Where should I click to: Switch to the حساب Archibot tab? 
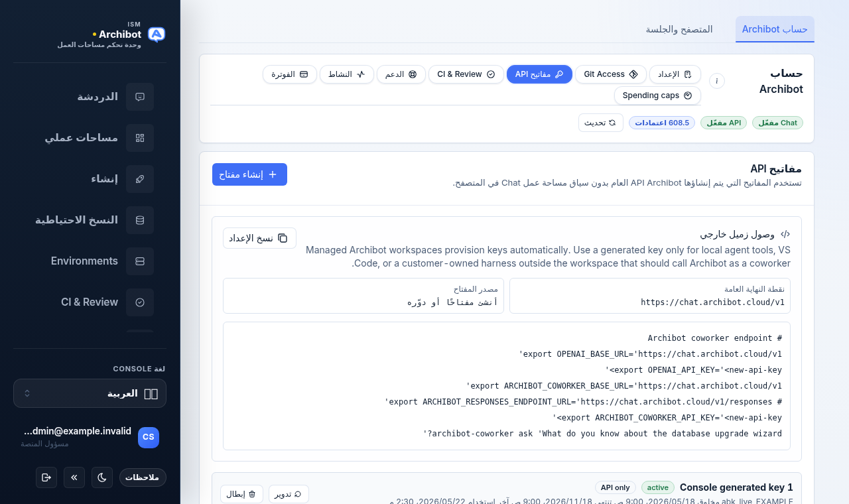[775, 29]
